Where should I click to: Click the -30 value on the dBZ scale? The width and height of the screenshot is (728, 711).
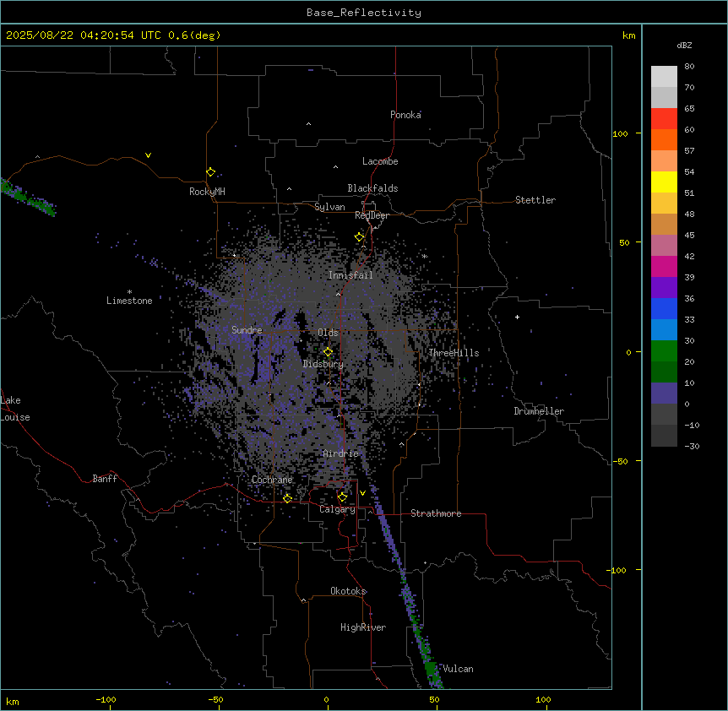coord(692,446)
